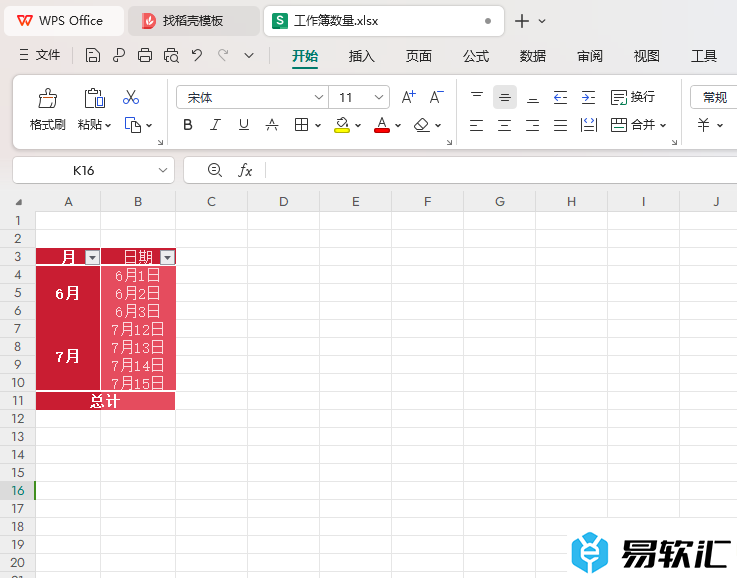Image resolution: width=737 pixels, height=578 pixels.
Task: Click Increase Indent icon
Action: point(588,97)
